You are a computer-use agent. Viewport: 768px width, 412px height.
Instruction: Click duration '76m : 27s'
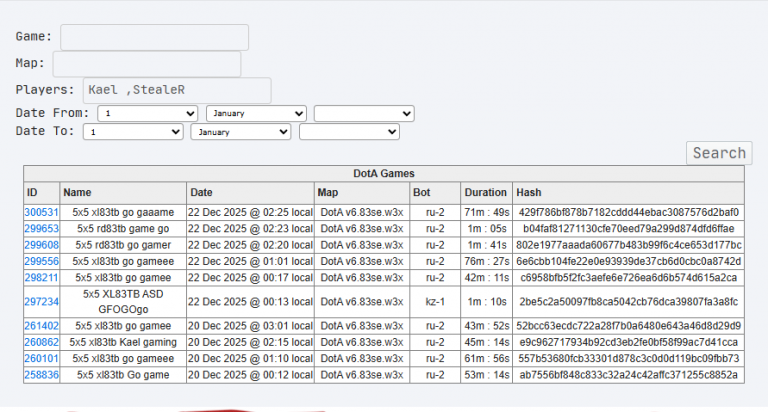coord(487,262)
